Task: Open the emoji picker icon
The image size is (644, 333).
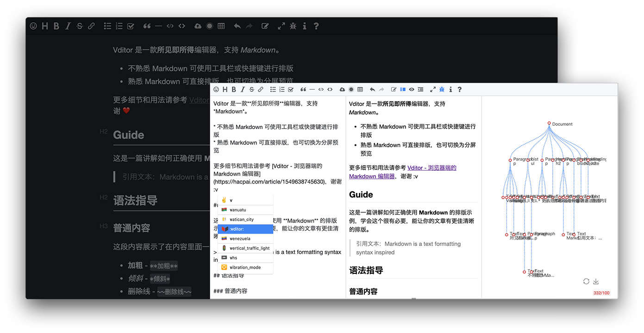Action: (216, 89)
